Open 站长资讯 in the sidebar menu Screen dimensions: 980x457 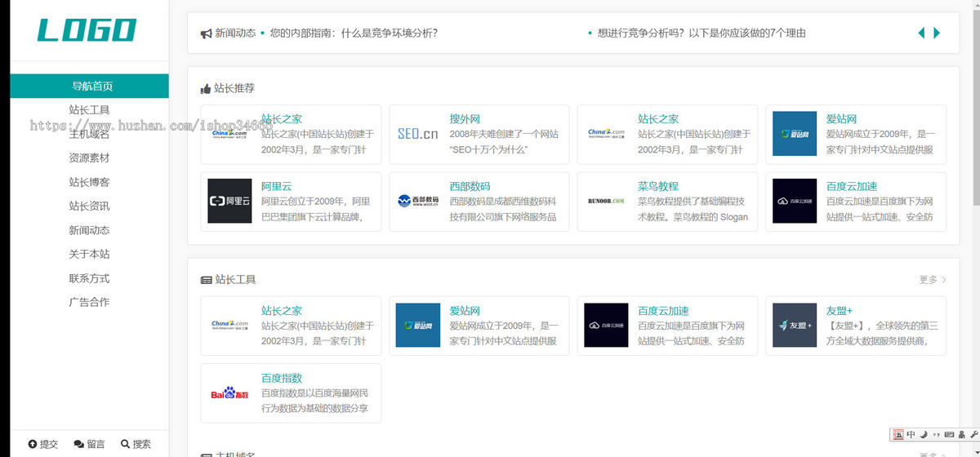(89, 206)
